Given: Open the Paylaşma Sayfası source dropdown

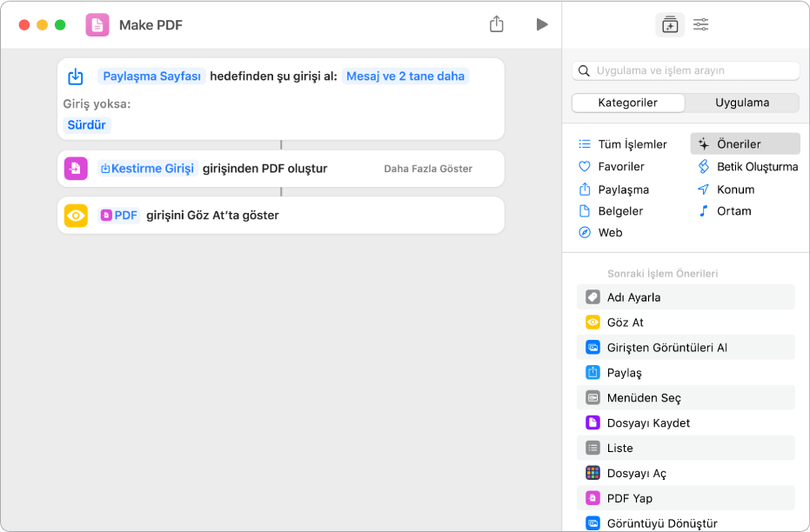Looking at the screenshot, I should tap(152, 76).
